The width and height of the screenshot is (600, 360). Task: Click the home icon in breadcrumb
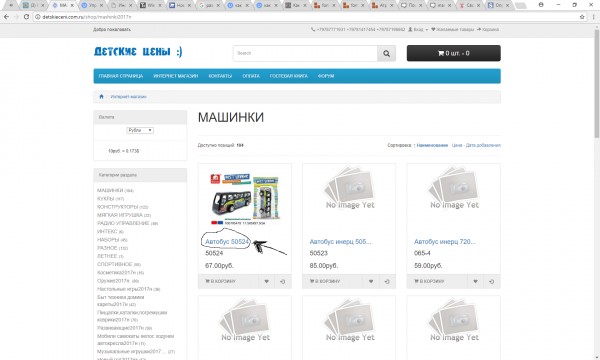coord(101,97)
